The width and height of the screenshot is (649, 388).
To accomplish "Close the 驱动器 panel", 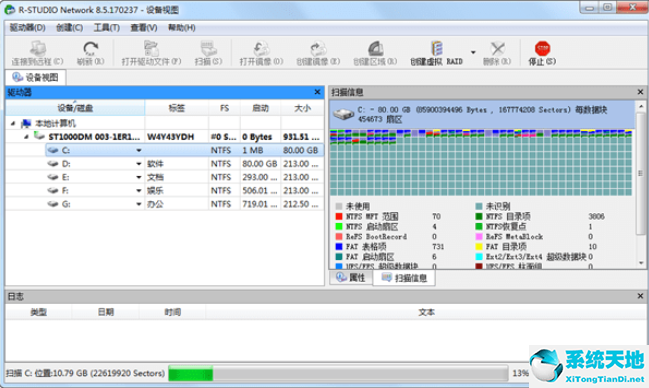I will pos(317,92).
